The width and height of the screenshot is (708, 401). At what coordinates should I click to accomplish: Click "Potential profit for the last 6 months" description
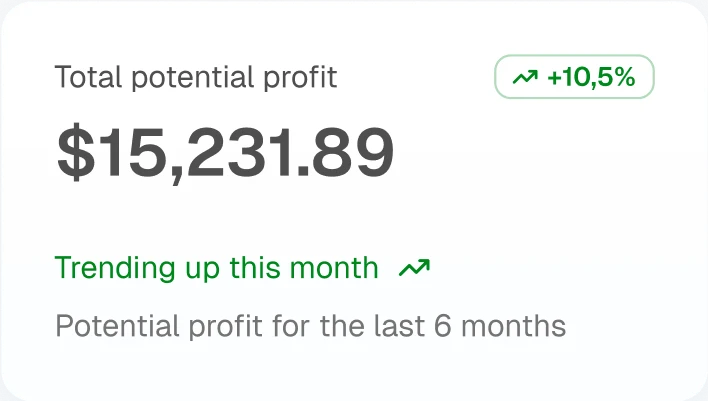pos(310,327)
